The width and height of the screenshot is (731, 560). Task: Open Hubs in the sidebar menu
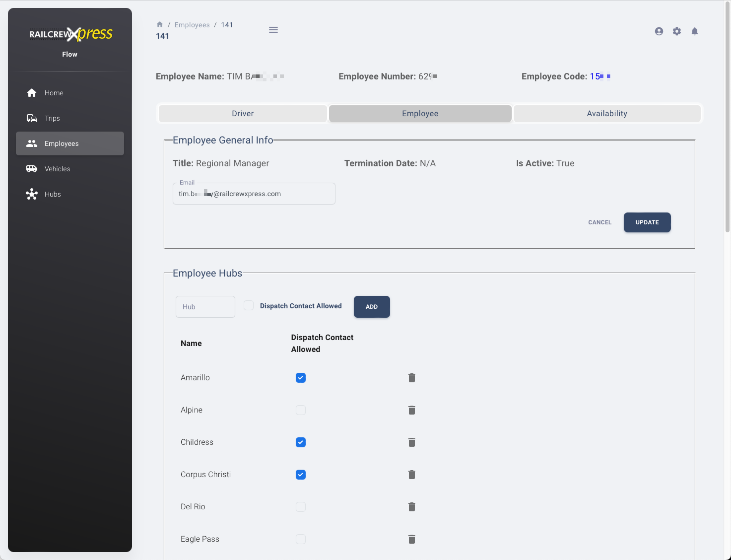click(70, 194)
